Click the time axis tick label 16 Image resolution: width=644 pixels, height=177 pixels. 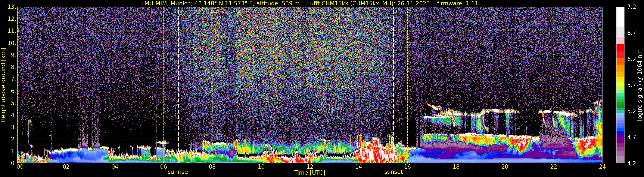tap(407, 167)
